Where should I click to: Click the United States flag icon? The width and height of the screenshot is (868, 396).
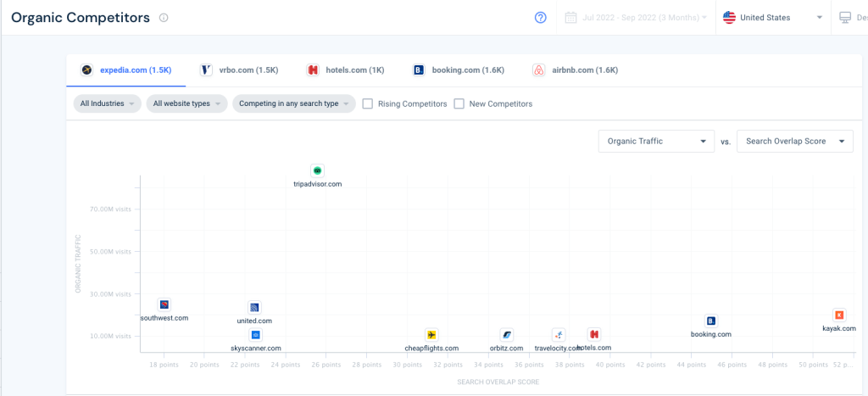[x=729, y=18]
